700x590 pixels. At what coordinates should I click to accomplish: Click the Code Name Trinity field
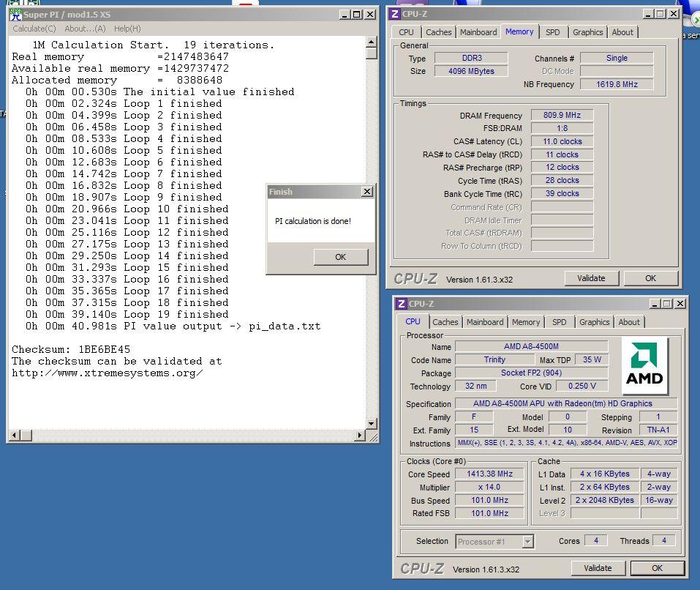tap(494, 359)
